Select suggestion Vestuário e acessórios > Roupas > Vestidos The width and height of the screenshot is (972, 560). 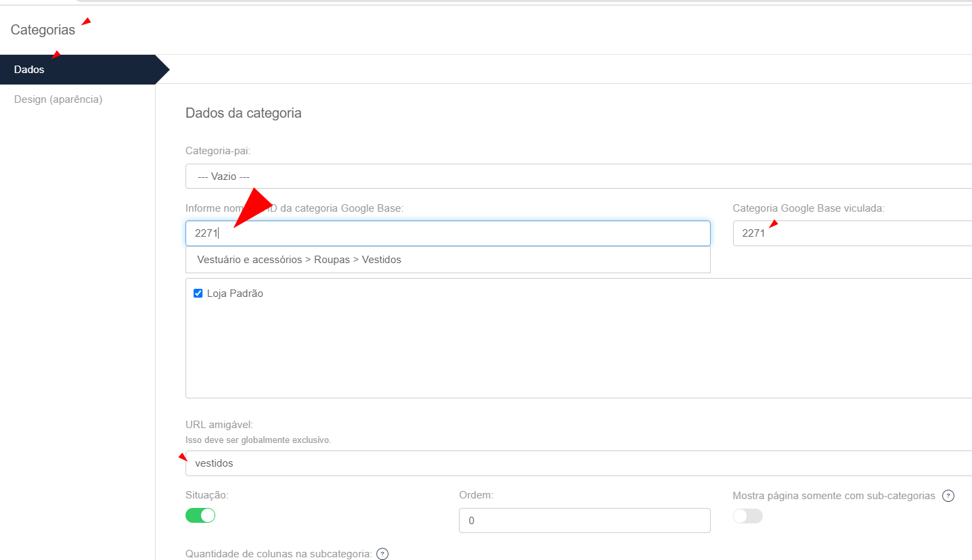click(448, 260)
